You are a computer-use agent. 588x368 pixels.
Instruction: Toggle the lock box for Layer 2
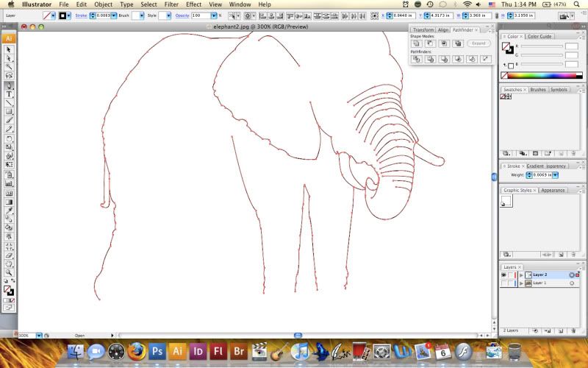click(x=511, y=275)
